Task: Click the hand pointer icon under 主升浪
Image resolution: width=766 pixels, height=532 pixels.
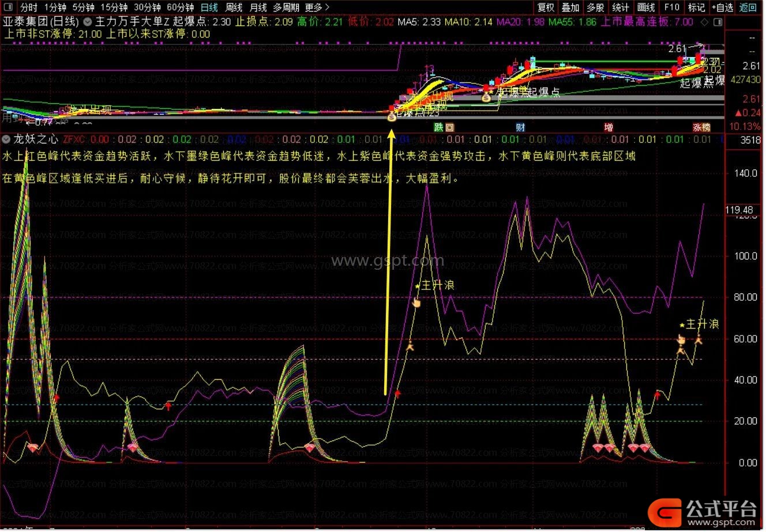Action: tap(416, 302)
